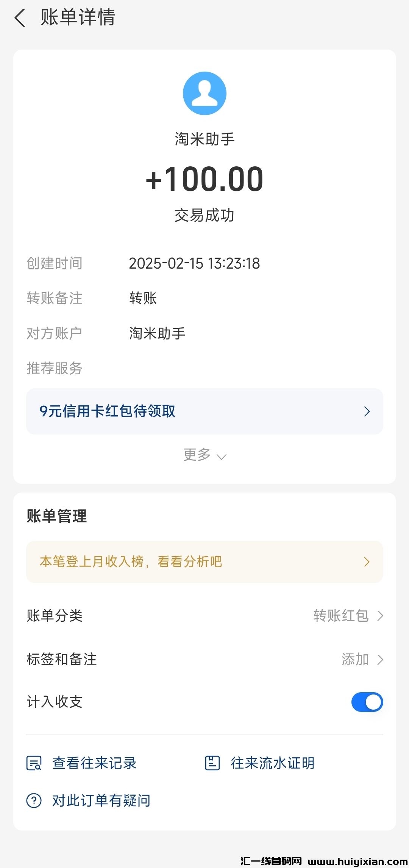
Task: Open 查看往来记录 link
Action: click(94, 763)
